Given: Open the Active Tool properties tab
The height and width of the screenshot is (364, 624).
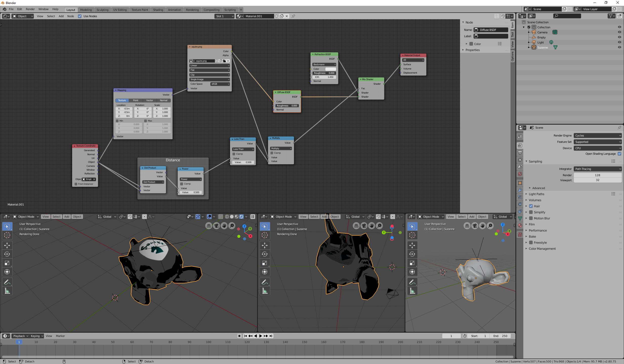Looking at the screenshot, I should click(520, 136).
